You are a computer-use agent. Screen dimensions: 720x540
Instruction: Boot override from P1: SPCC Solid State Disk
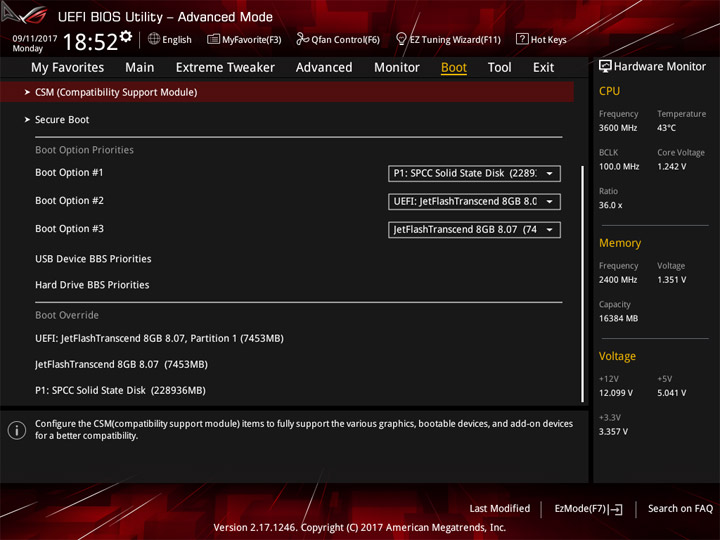pyautogui.click(x=120, y=390)
